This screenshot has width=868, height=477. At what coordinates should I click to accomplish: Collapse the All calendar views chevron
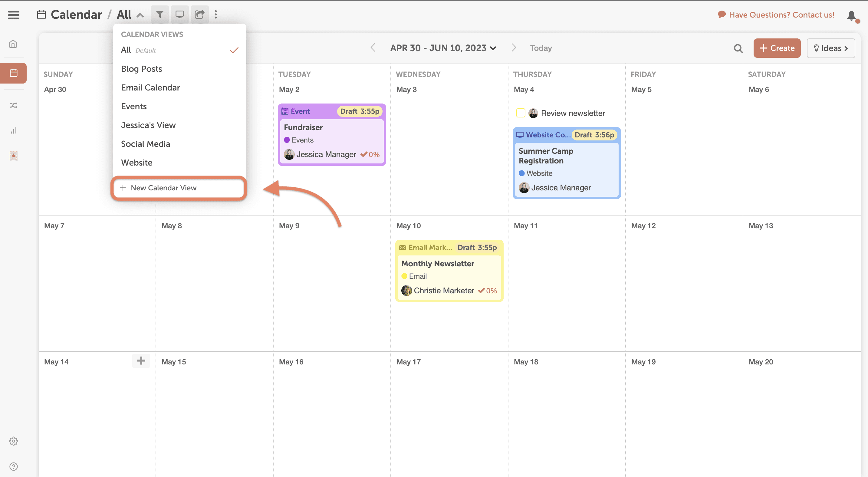pos(140,15)
